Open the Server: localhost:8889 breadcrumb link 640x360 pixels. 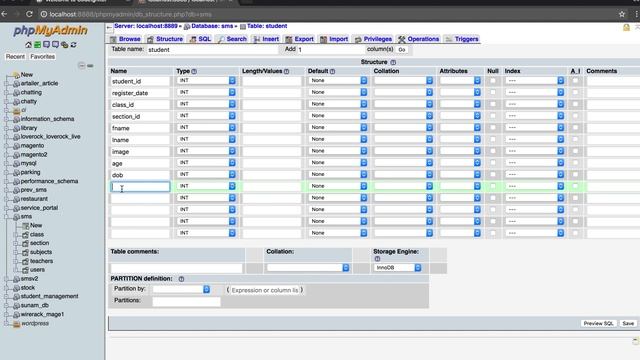146,26
